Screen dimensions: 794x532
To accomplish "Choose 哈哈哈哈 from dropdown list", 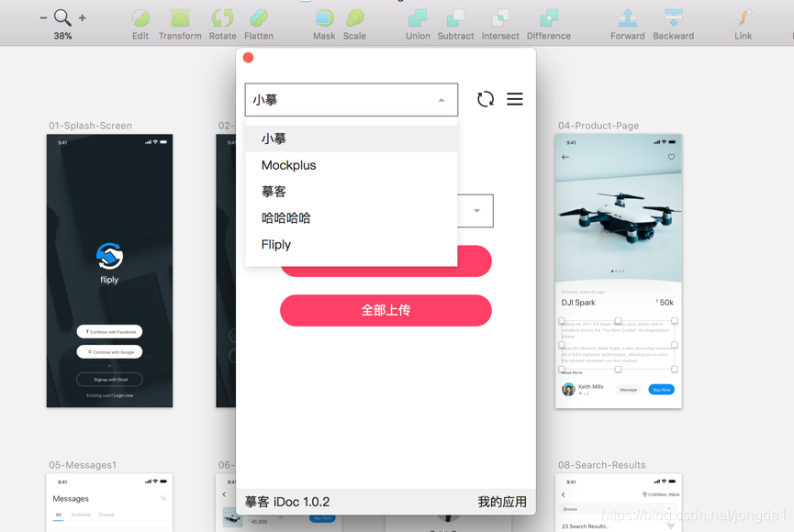I will 352,218.
